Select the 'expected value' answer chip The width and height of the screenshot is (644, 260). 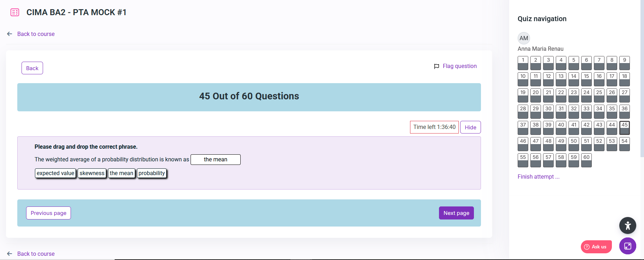tap(55, 173)
